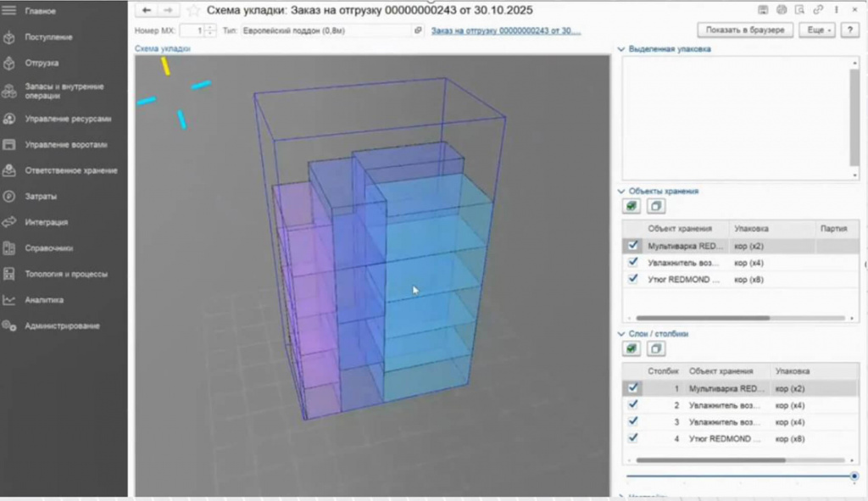Add this form to favorites star
Image resolution: width=868 pixels, height=501 pixels.
pos(193,10)
